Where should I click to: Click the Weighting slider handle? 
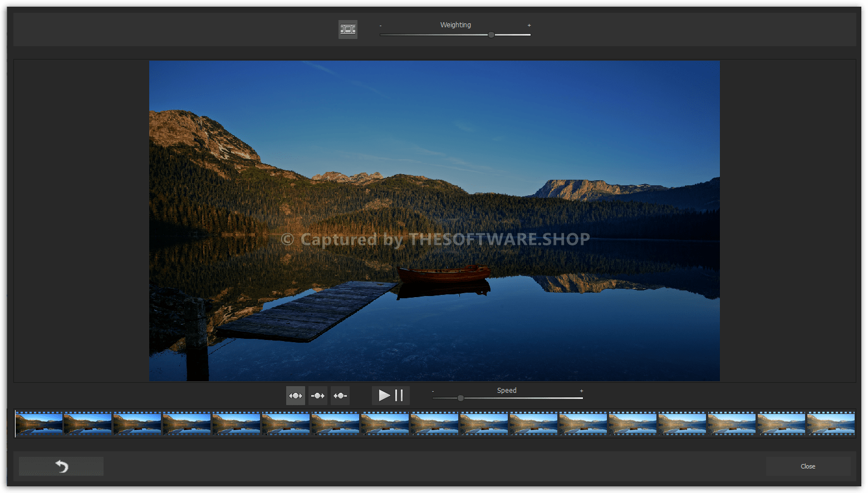click(491, 34)
